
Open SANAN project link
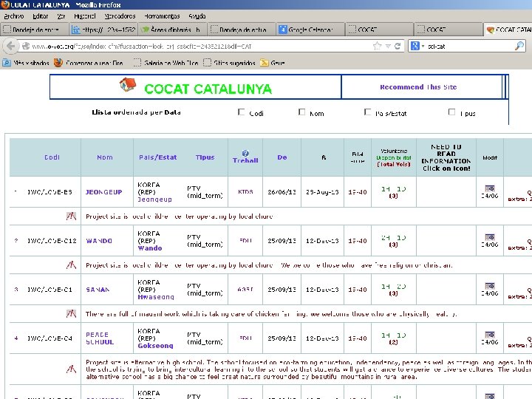pos(98,290)
